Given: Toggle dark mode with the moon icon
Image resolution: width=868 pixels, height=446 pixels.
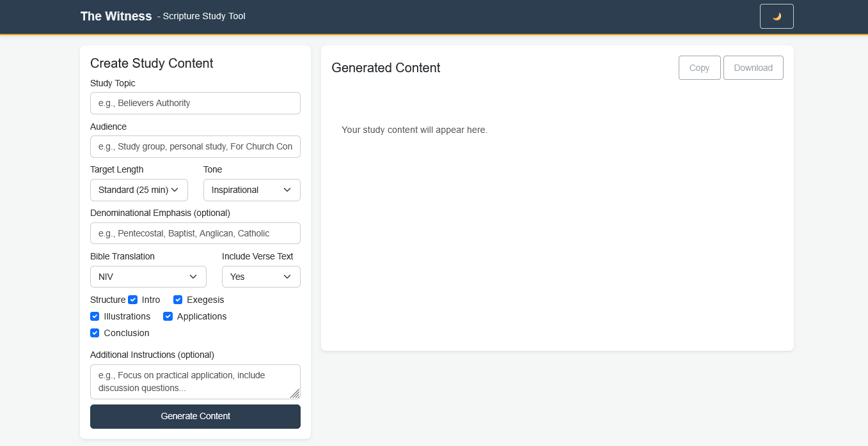Looking at the screenshot, I should (777, 17).
